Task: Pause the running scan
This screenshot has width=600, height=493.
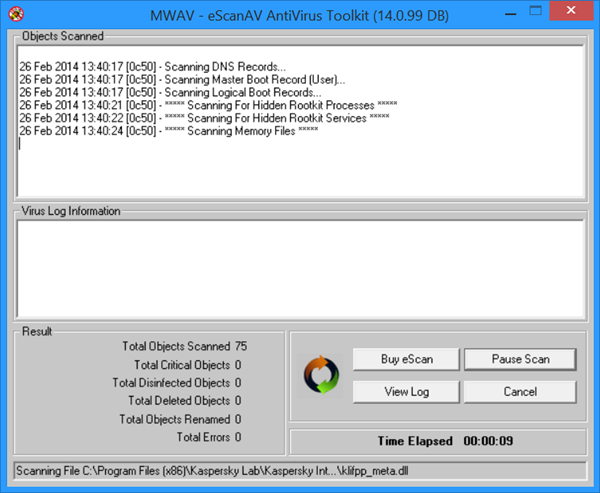Action: [520, 359]
